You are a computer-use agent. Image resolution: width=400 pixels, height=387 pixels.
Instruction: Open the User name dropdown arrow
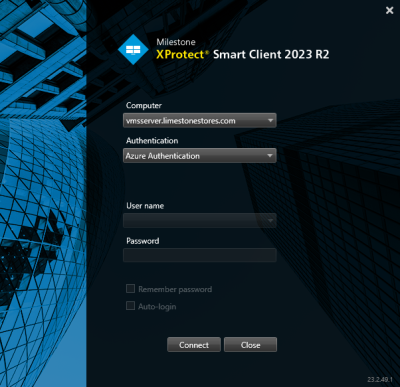coord(270,220)
